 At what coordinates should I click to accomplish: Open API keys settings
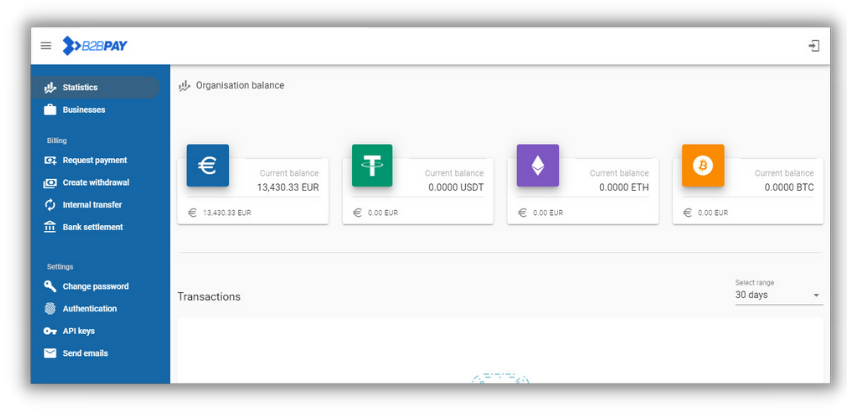point(95,331)
